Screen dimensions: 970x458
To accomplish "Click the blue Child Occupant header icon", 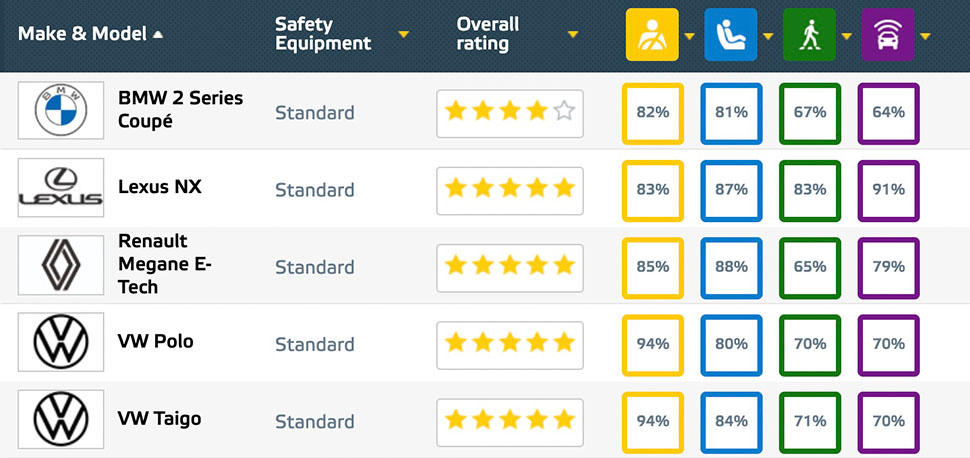I will click(731, 35).
